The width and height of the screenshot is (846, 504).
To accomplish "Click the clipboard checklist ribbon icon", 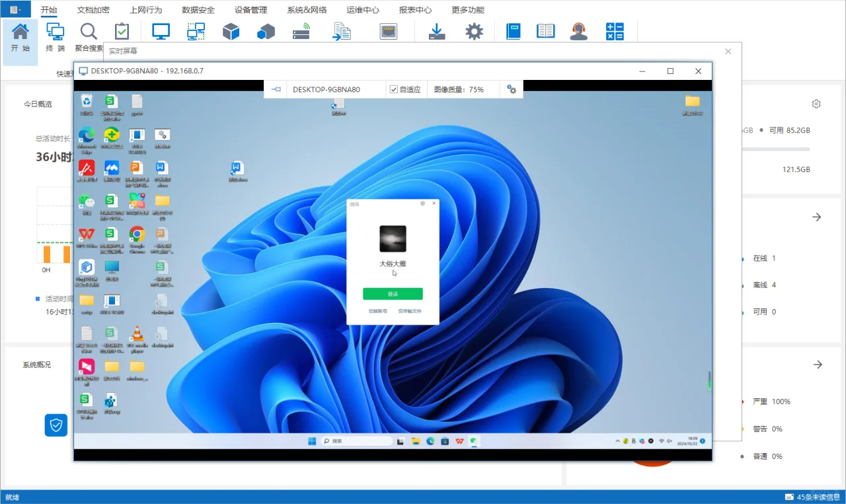I will (122, 32).
